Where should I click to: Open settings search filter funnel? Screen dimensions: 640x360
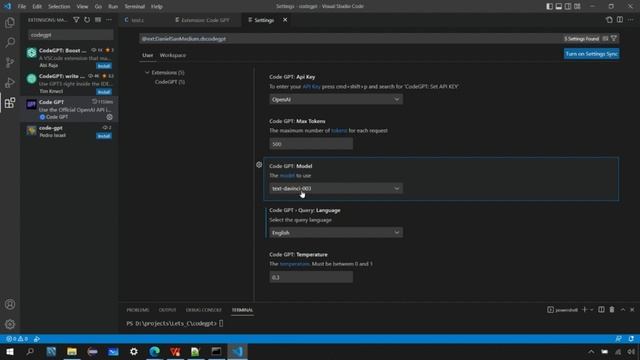[x=613, y=39]
